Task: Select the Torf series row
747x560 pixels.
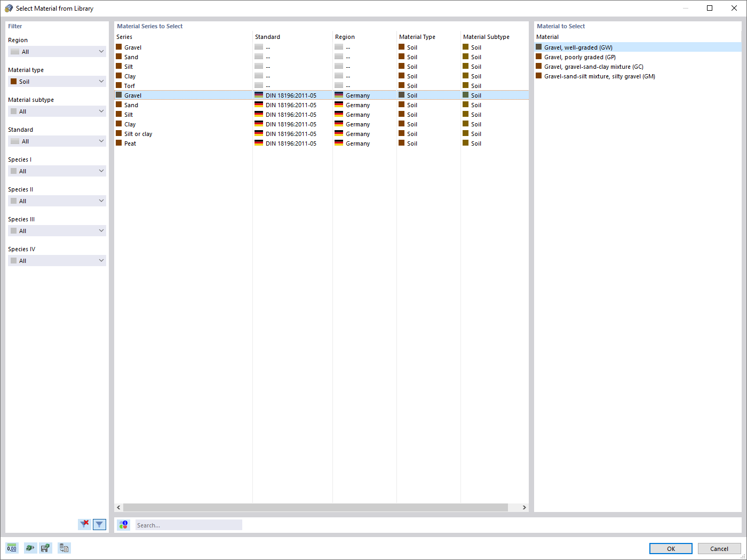Action: [x=322, y=86]
